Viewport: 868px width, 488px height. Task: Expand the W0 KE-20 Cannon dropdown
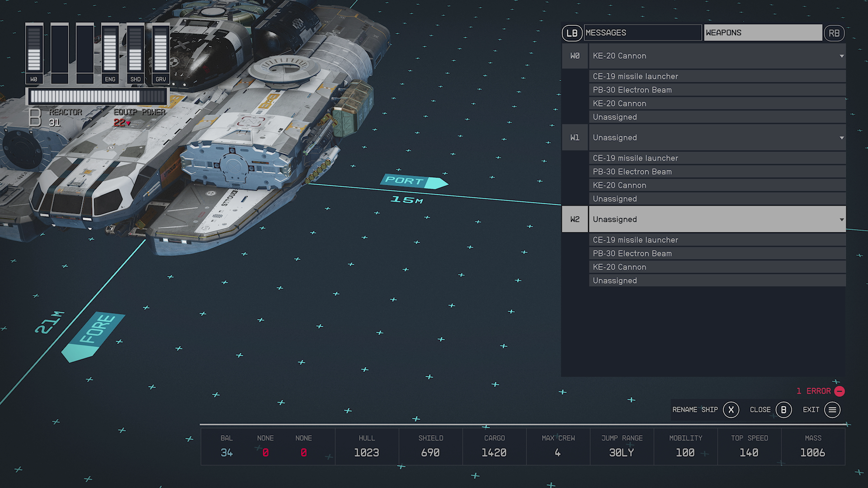717,56
